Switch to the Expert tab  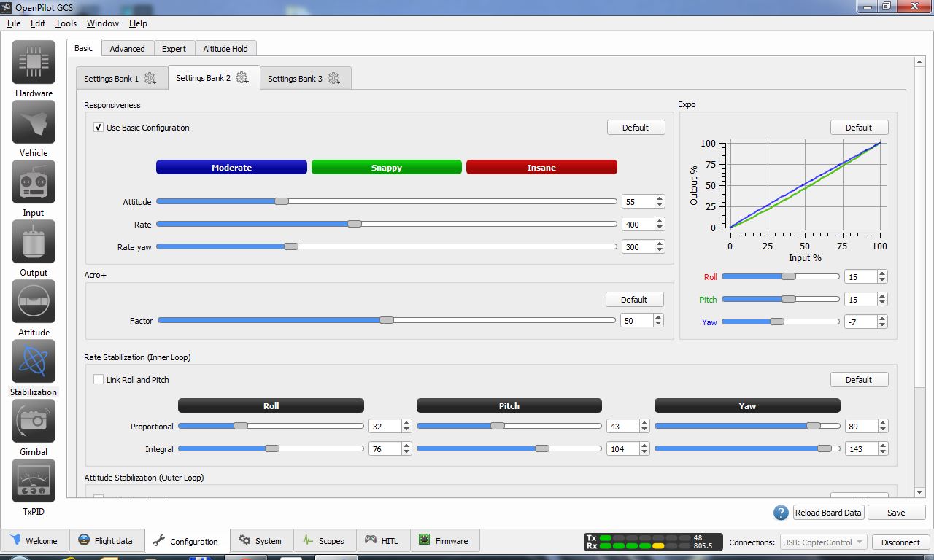click(174, 49)
